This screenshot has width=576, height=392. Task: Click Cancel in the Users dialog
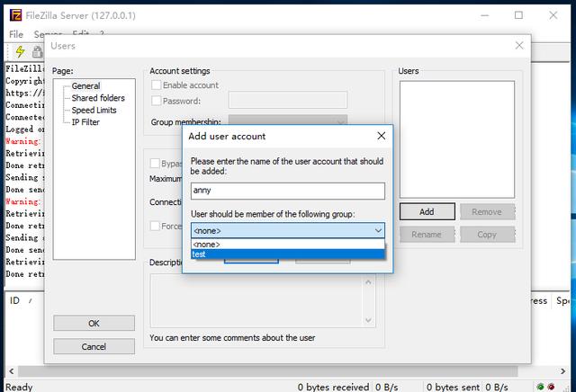pyautogui.click(x=94, y=346)
